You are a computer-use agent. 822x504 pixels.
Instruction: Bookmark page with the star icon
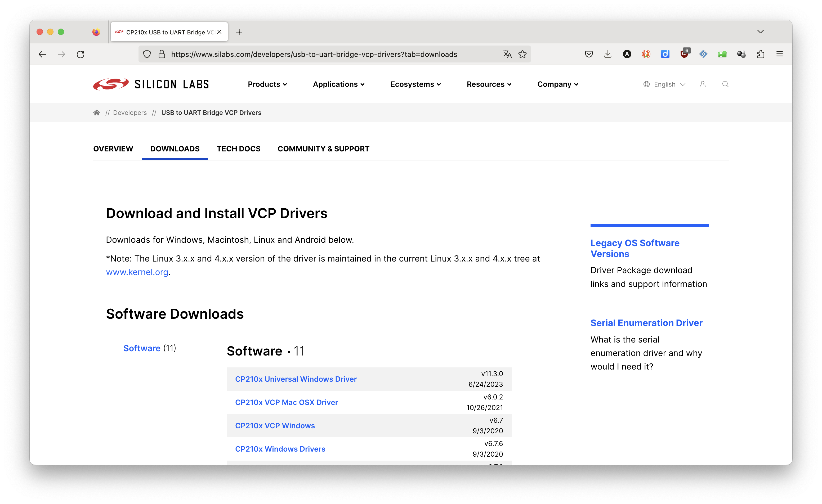[x=522, y=54]
